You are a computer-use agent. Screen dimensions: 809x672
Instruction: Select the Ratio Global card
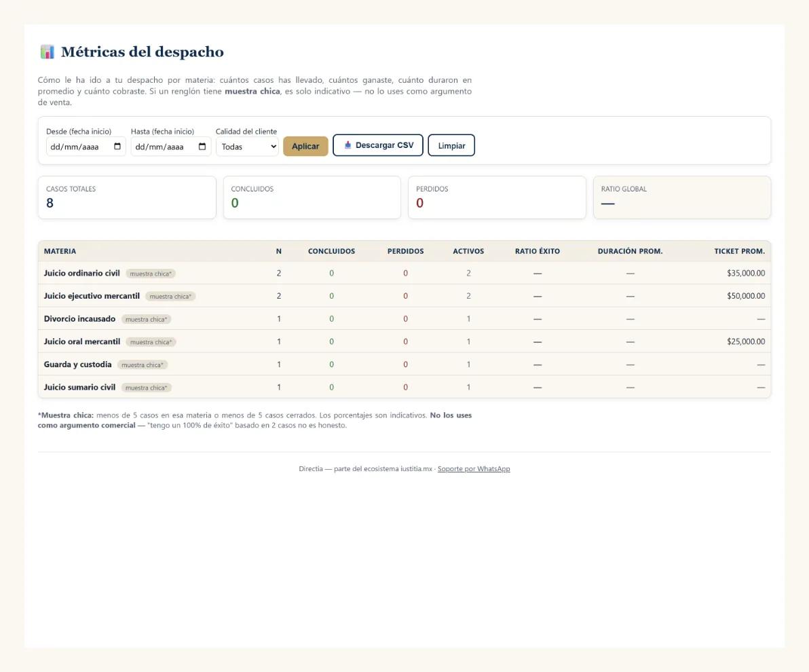(x=682, y=198)
